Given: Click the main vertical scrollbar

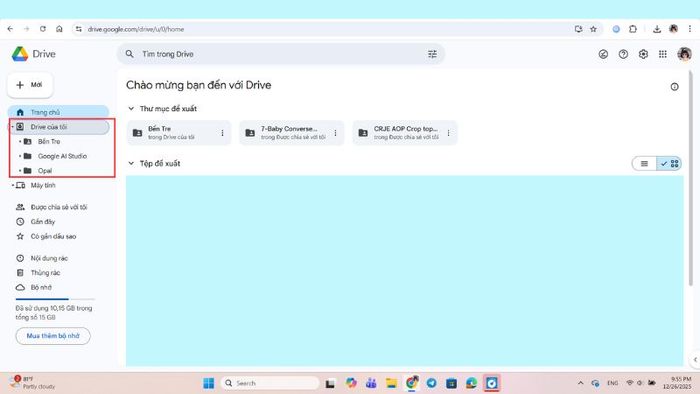Looking at the screenshot, I should (691, 178).
